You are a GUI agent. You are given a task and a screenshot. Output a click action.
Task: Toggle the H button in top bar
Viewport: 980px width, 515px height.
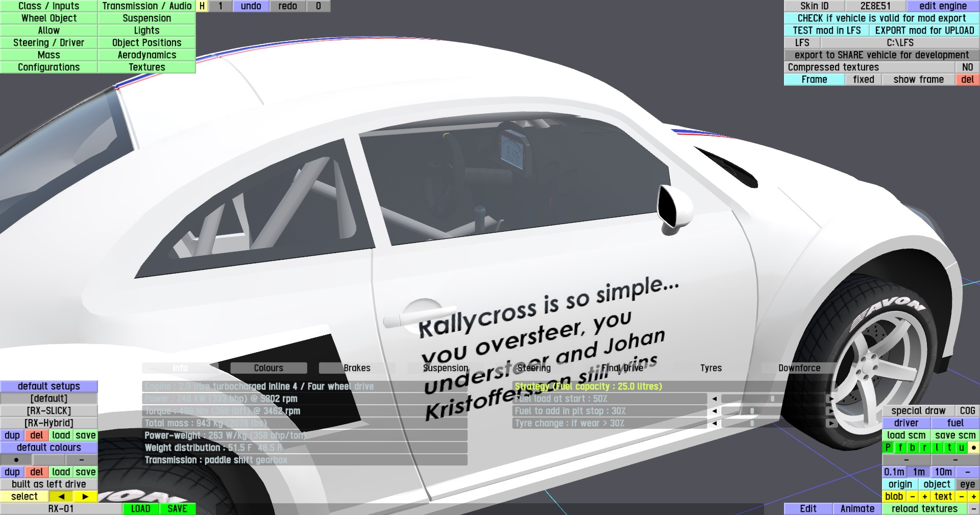click(x=202, y=6)
